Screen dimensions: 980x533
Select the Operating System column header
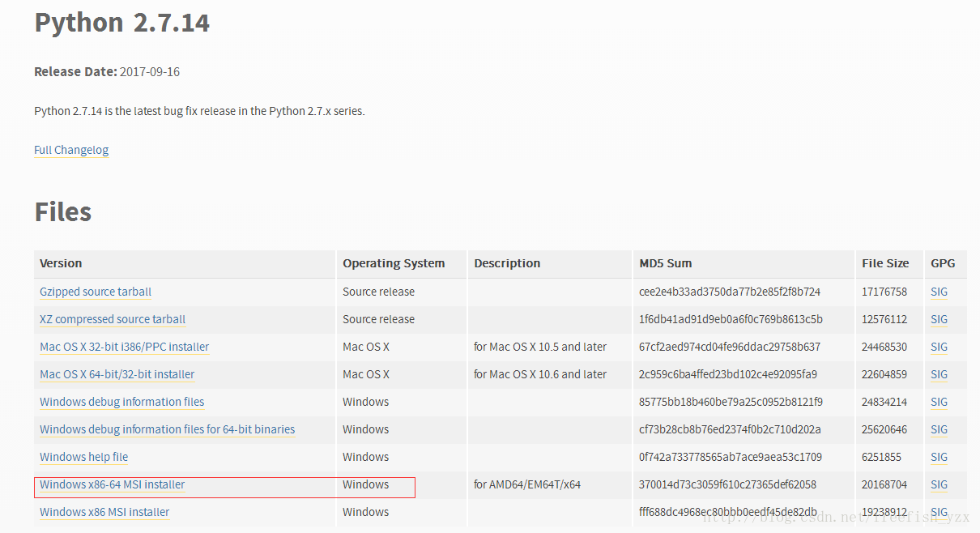[394, 263]
